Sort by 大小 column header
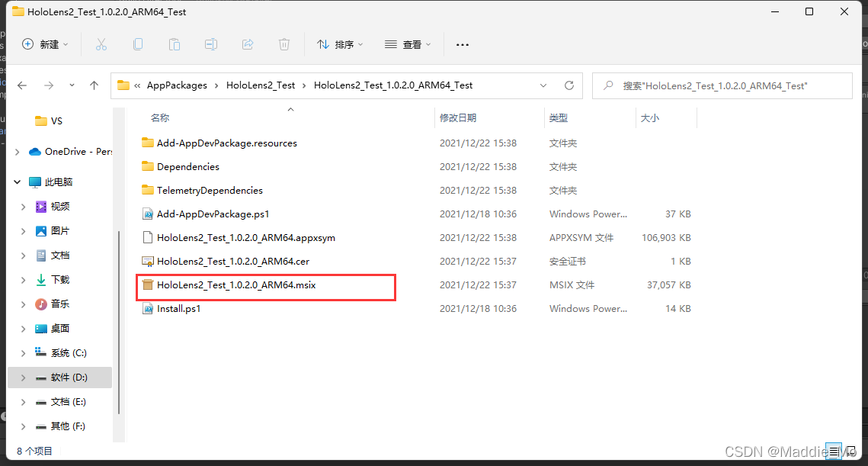 [650, 118]
